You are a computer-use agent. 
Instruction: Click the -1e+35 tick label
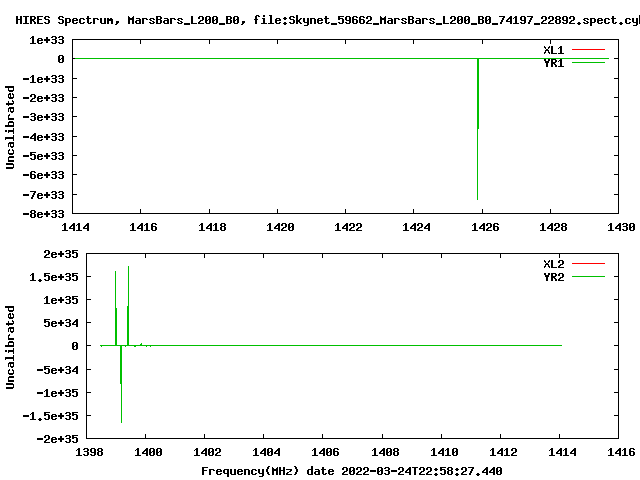[57, 393]
